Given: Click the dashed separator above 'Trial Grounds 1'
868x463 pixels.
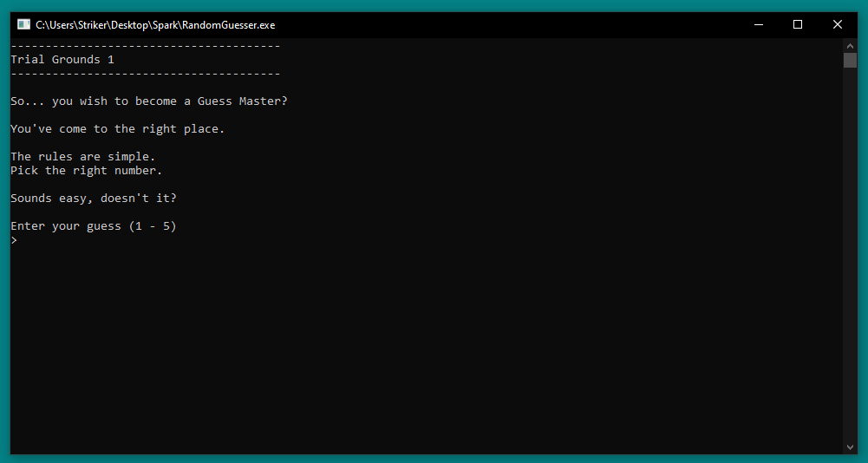Looking at the screenshot, I should pos(145,46).
